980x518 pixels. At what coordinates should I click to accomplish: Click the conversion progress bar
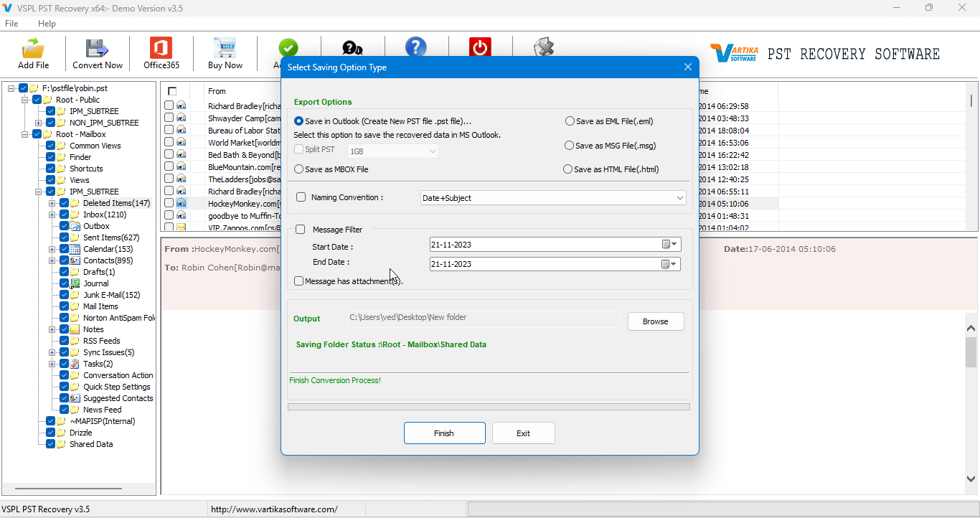pos(489,407)
